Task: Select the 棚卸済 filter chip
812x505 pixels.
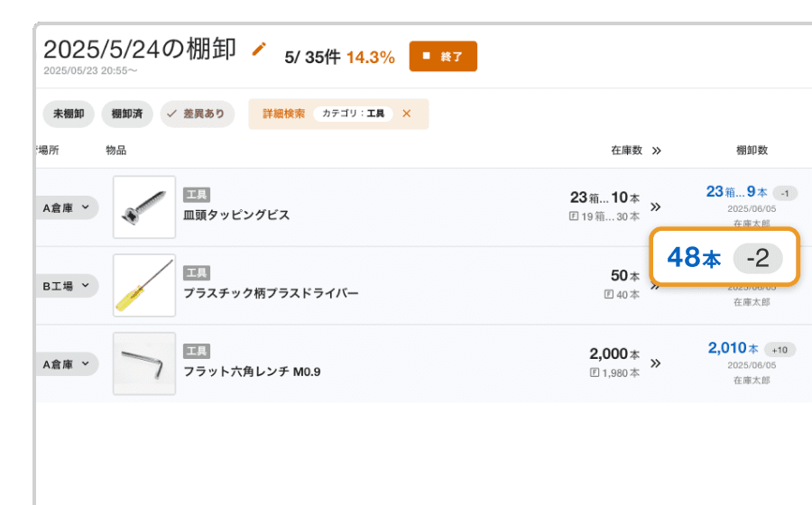Action: 127,115
